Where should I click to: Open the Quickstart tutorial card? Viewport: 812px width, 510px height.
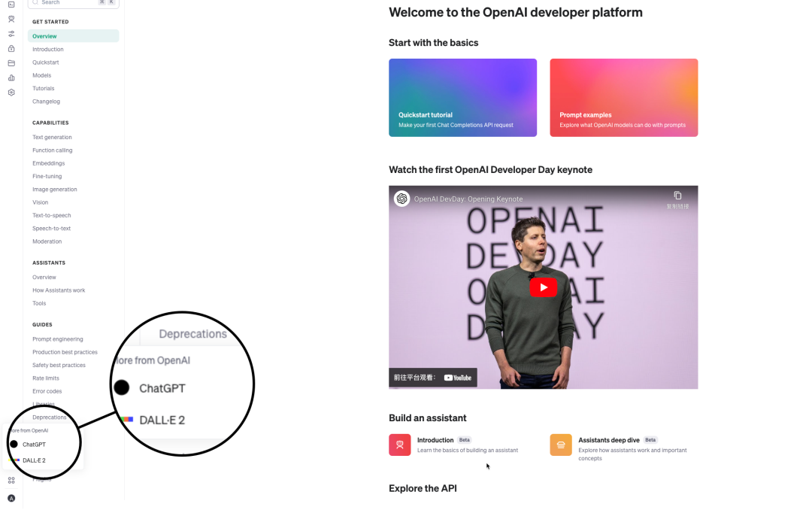tap(462, 98)
